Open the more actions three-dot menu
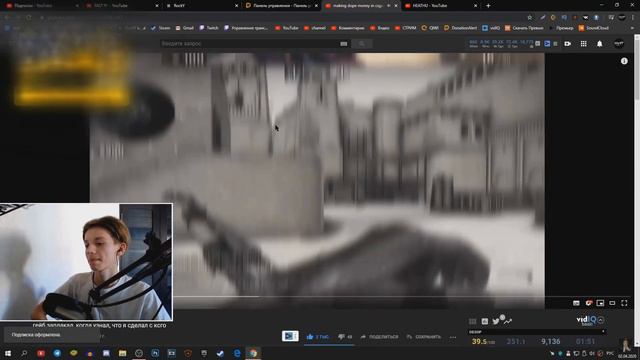 pos(453,337)
